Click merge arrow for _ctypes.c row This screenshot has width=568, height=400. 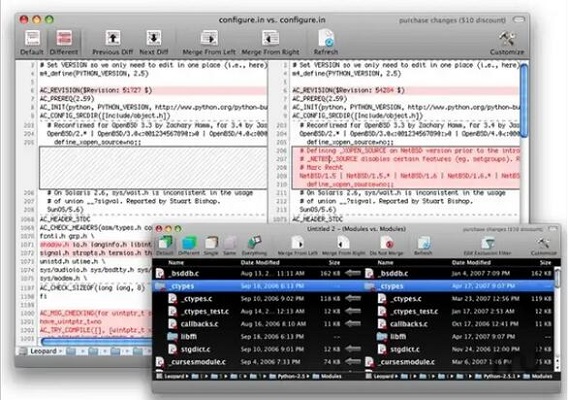pos(352,298)
